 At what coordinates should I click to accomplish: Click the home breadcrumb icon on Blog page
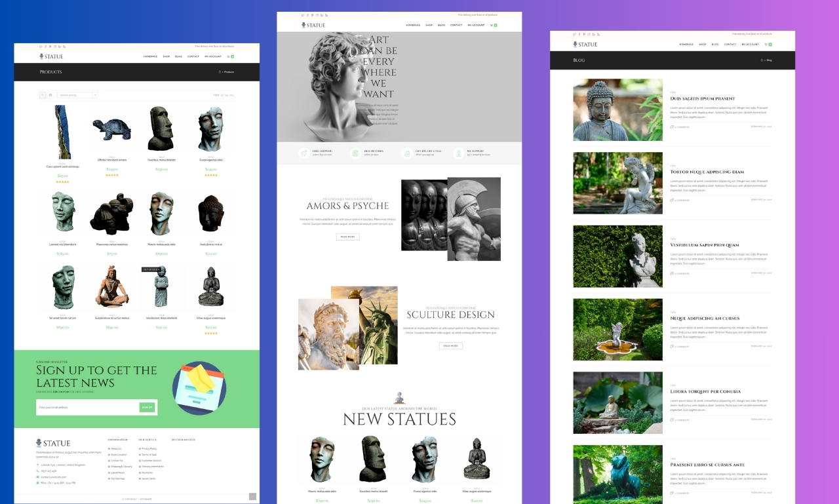(762, 60)
